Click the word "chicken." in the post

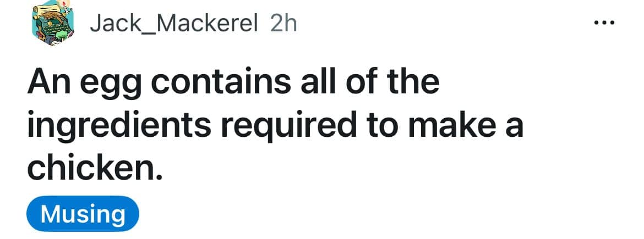coord(96,169)
